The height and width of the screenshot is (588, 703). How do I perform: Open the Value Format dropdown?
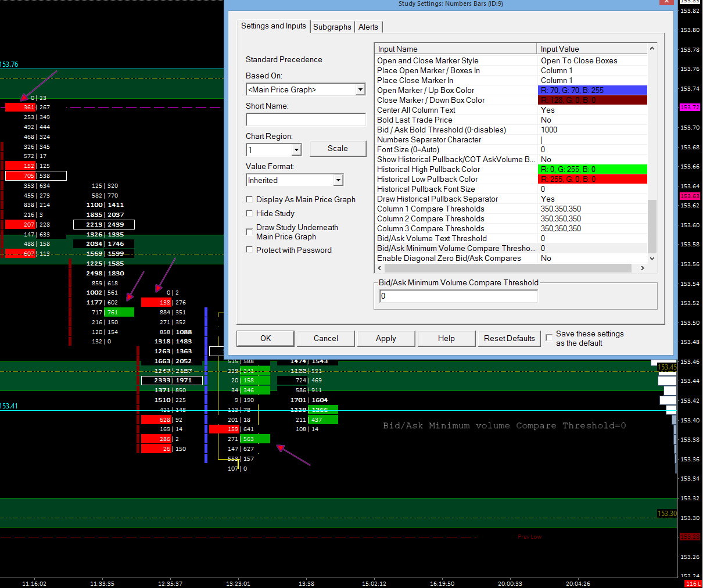click(338, 180)
